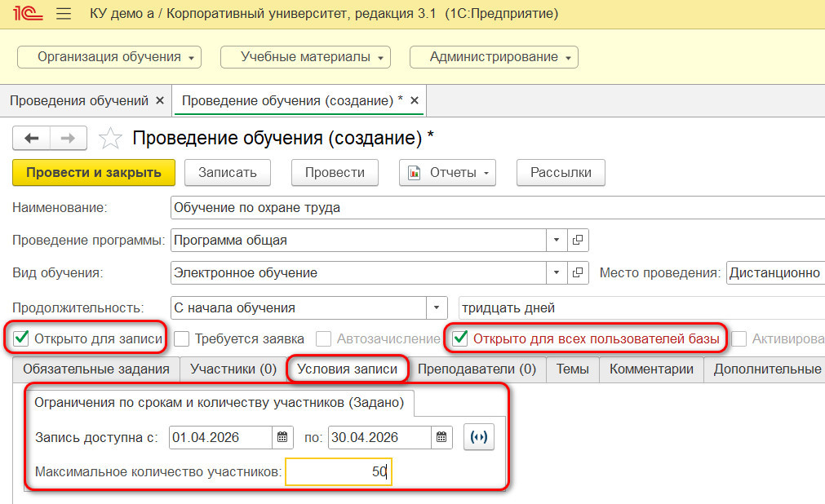This screenshot has width=825, height=504.
Task: Open Участники (0) tab
Action: (x=233, y=369)
